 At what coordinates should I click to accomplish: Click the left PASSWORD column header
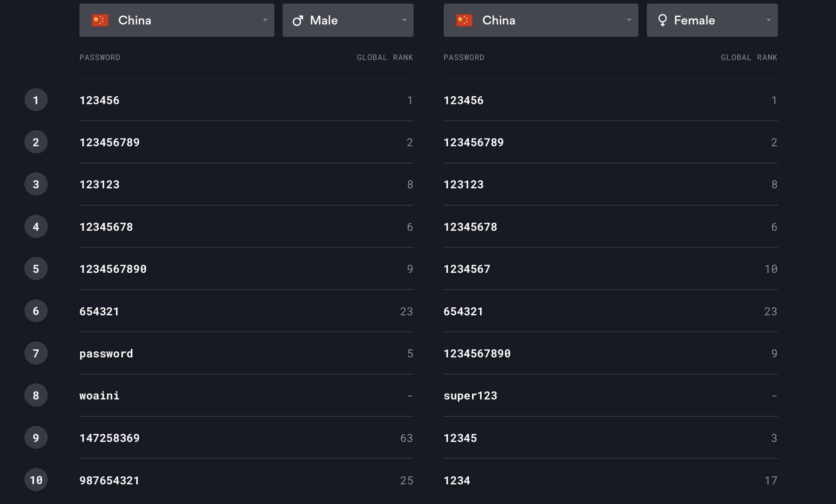tap(100, 57)
